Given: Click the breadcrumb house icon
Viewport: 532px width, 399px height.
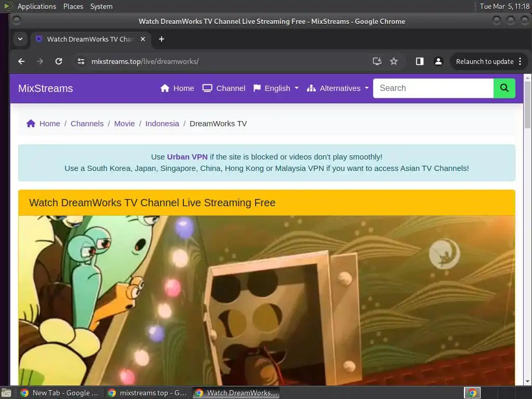Looking at the screenshot, I should click(x=31, y=124).
